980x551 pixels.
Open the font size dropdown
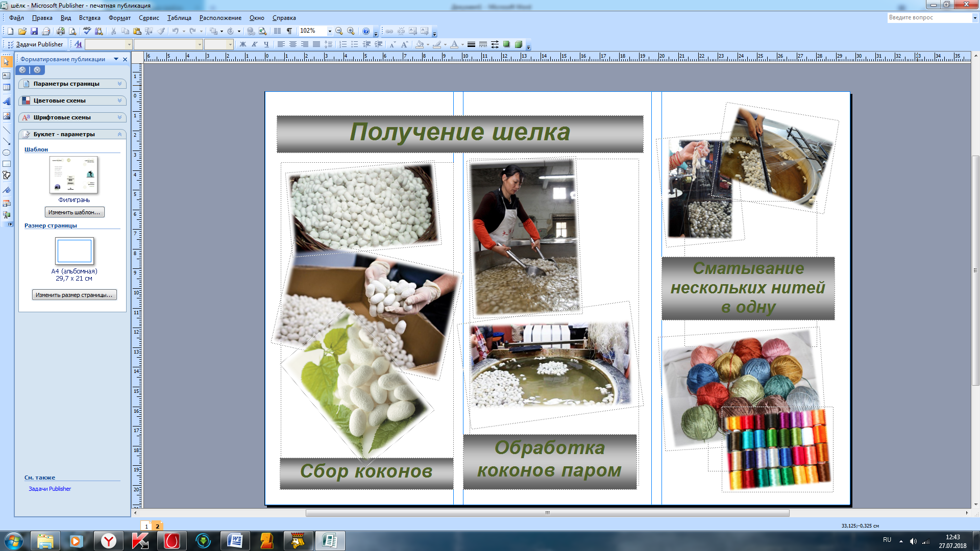pos(230,44)
